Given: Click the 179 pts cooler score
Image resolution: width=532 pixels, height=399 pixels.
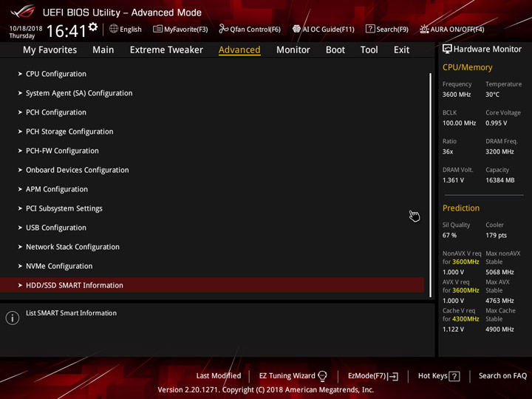Looking at the screenshot, I should 496,236.
